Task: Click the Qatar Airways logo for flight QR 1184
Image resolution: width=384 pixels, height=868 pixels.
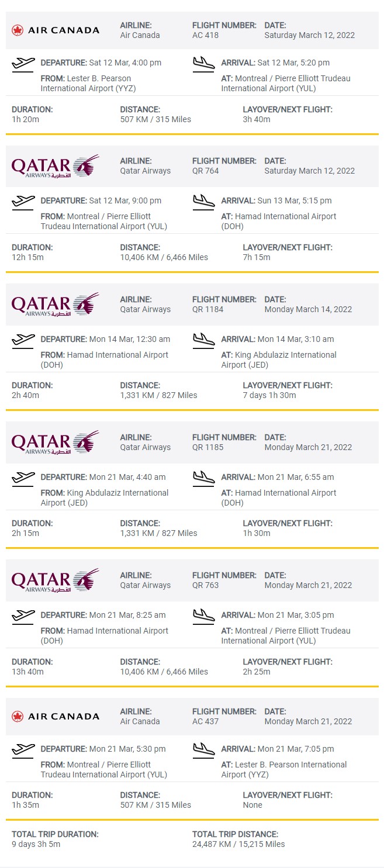Action: pos(56,305)
